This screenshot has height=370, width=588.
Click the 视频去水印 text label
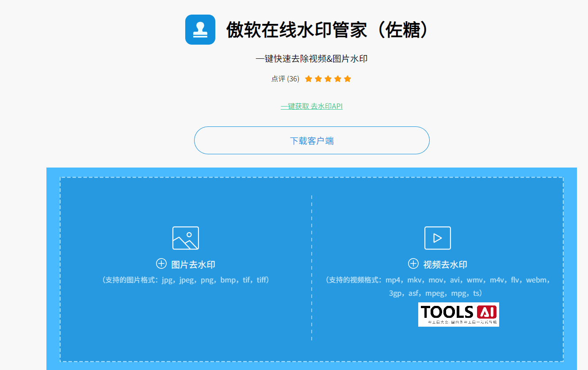(x=447, y=263)
